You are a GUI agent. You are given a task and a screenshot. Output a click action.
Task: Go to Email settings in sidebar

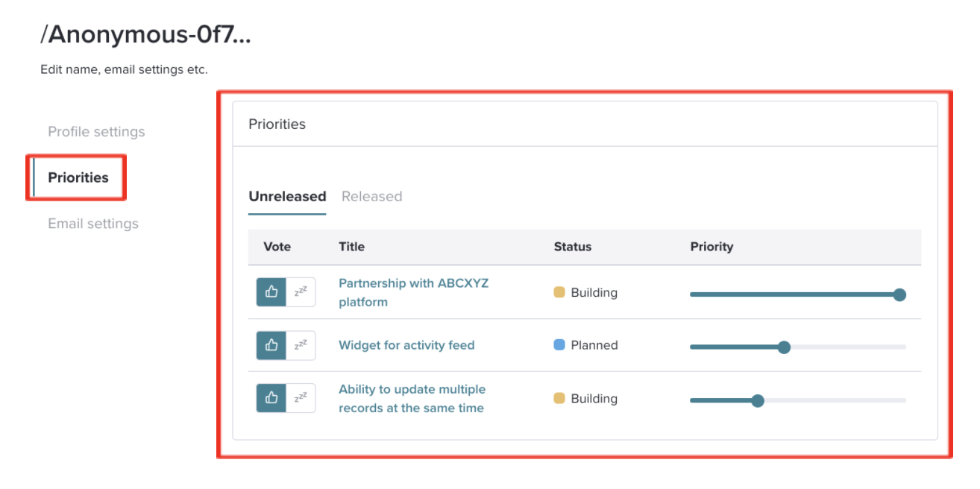[93, 224]
